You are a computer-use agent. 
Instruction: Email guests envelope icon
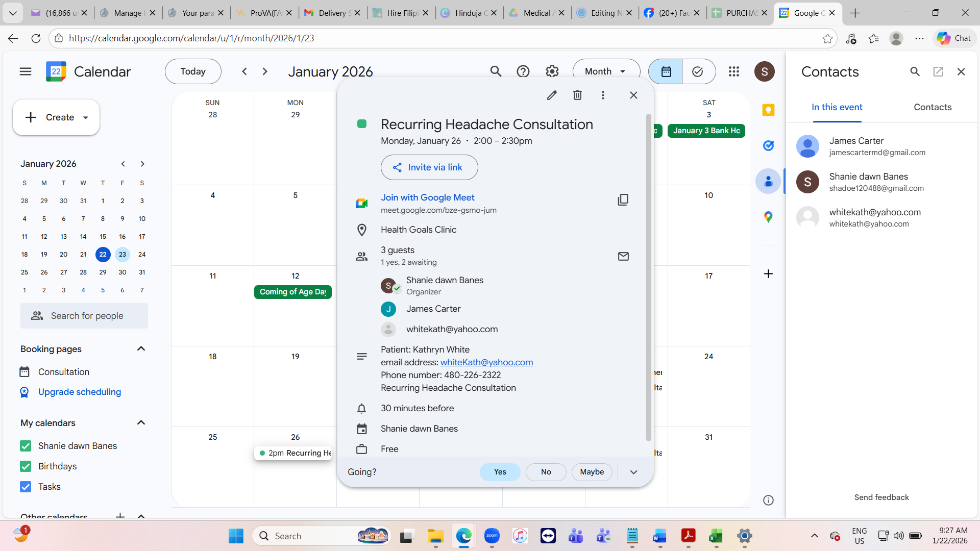[x=623, y=257]
